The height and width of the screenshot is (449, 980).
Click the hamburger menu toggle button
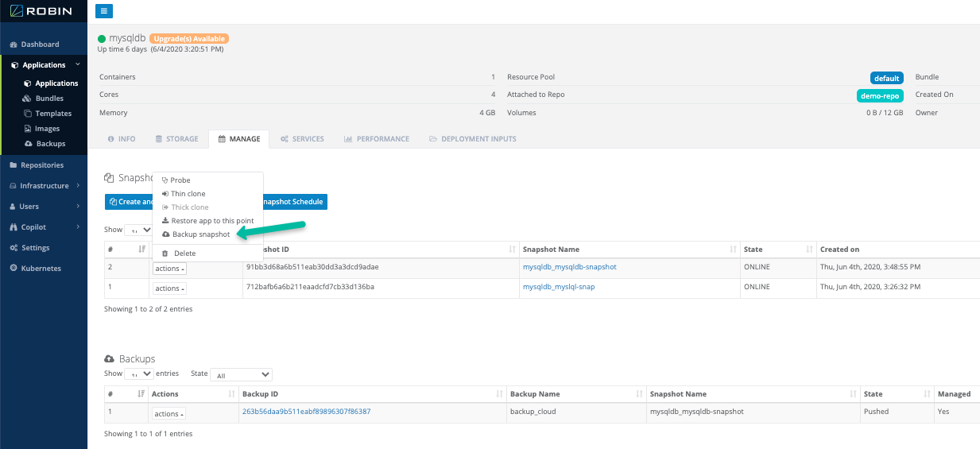(x=104, y=11)
